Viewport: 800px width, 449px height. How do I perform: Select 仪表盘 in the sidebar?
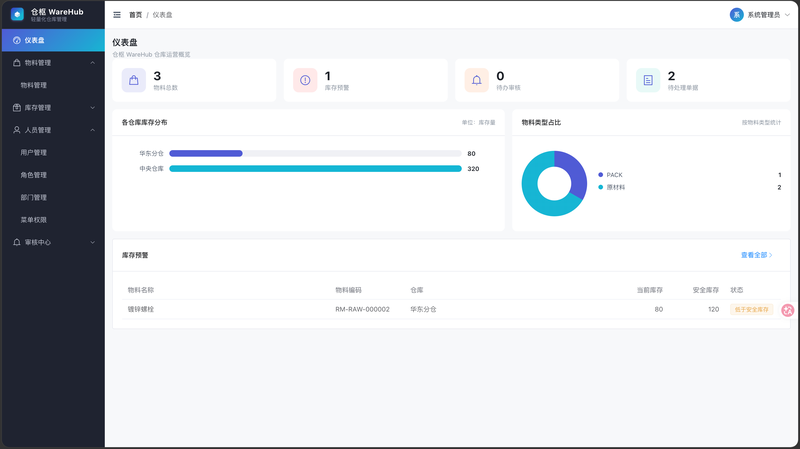(x=53, y=40)
